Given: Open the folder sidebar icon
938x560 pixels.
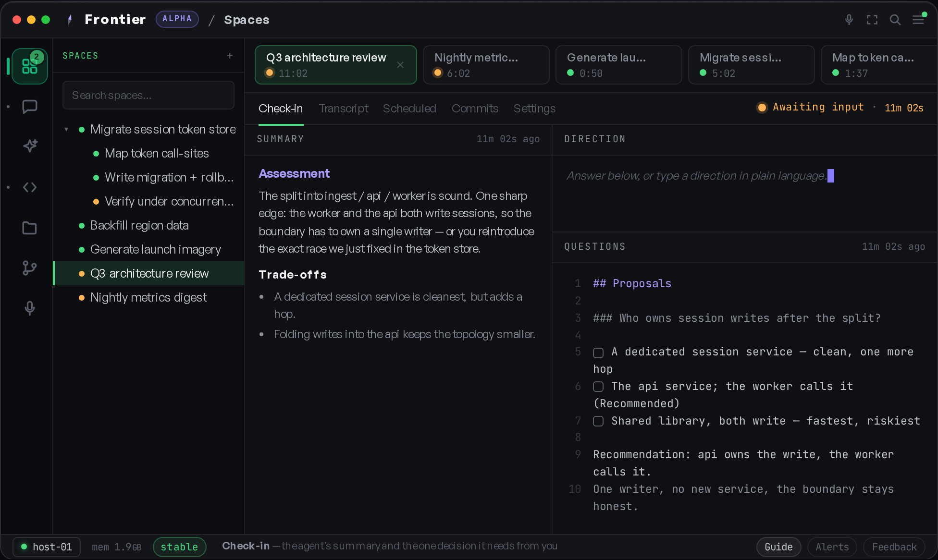Looking at the screenshot, I should tap(30, 228).
